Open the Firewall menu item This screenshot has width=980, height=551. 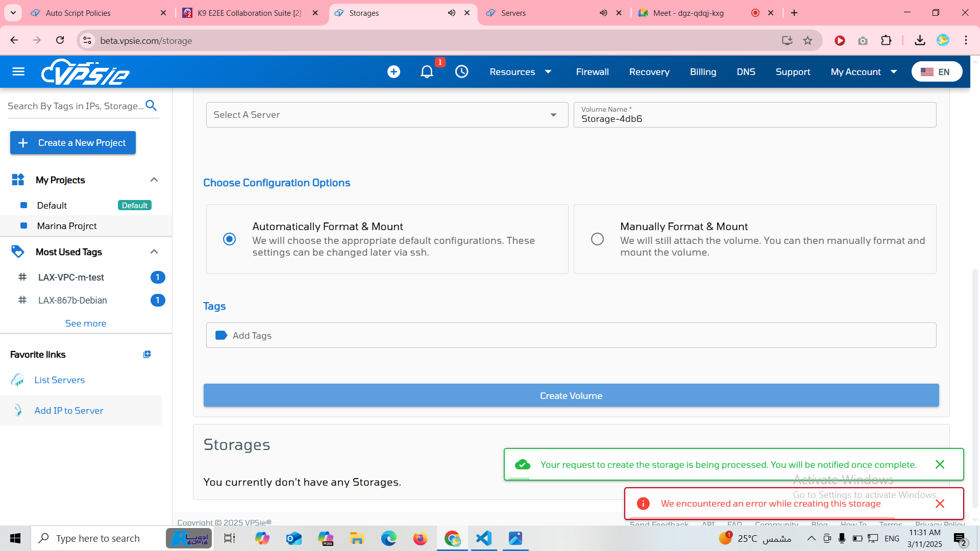(592, 72)
